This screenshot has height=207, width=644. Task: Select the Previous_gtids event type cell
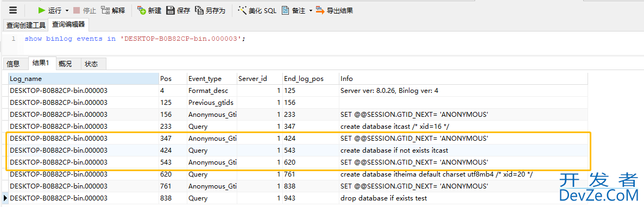[x=212, y=102]
